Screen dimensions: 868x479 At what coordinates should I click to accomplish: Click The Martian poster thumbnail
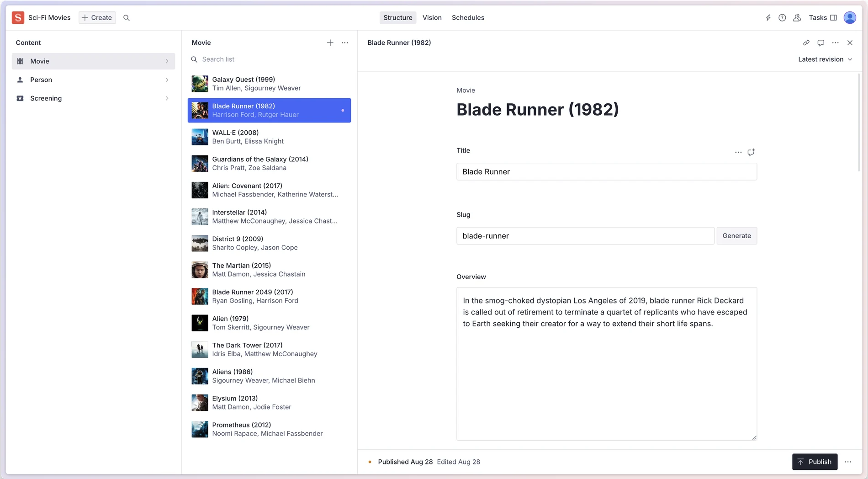(x=200, y=270)
